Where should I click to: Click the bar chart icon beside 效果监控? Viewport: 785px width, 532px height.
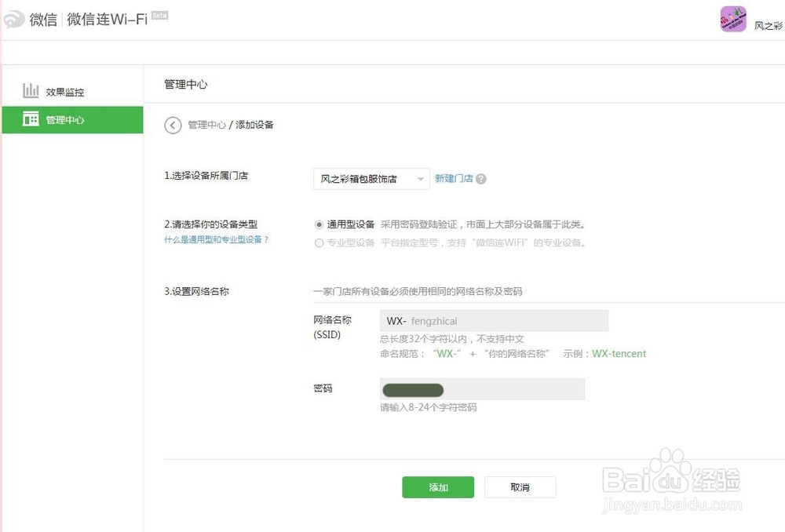[30, 89]
